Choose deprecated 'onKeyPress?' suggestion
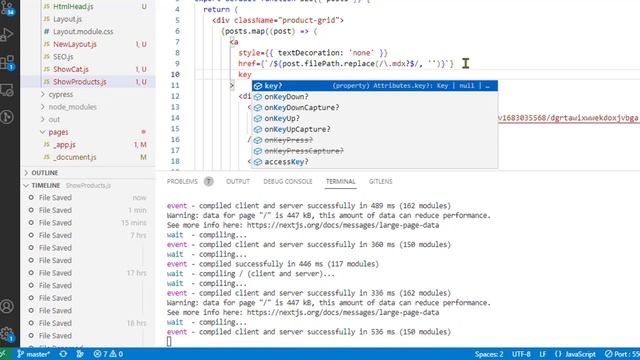The image size is (640, 360). 375,140
